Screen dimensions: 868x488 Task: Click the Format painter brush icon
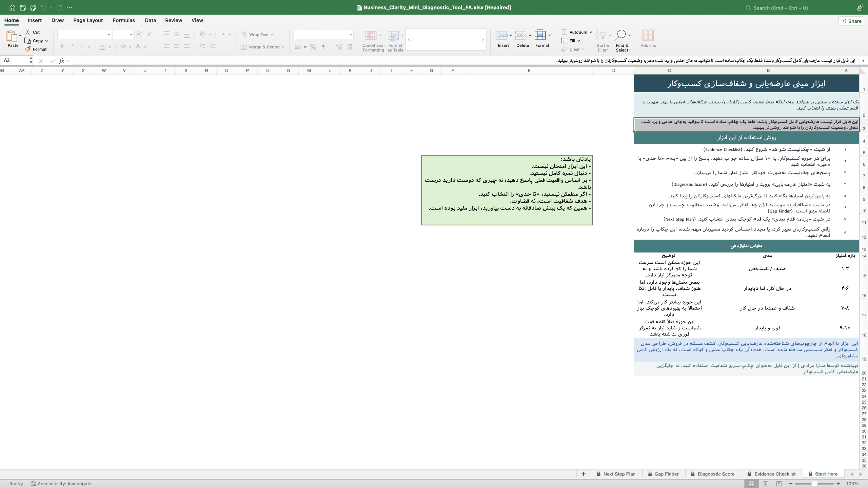pos(27,49)
